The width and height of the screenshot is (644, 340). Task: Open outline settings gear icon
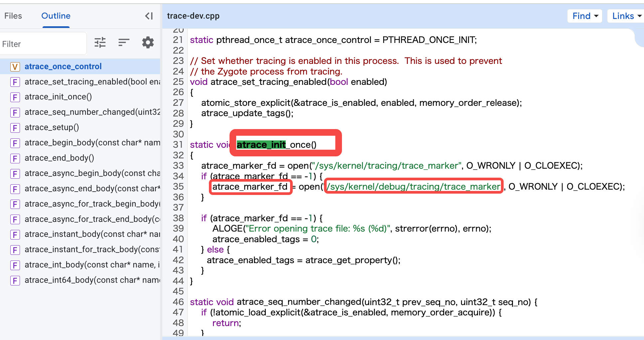(148, 43)
